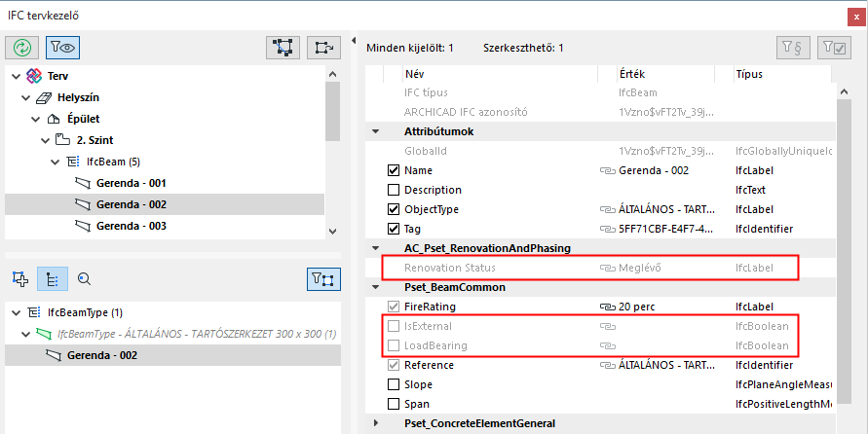Click the select-in-model node icon top left panel

point(283,47)
